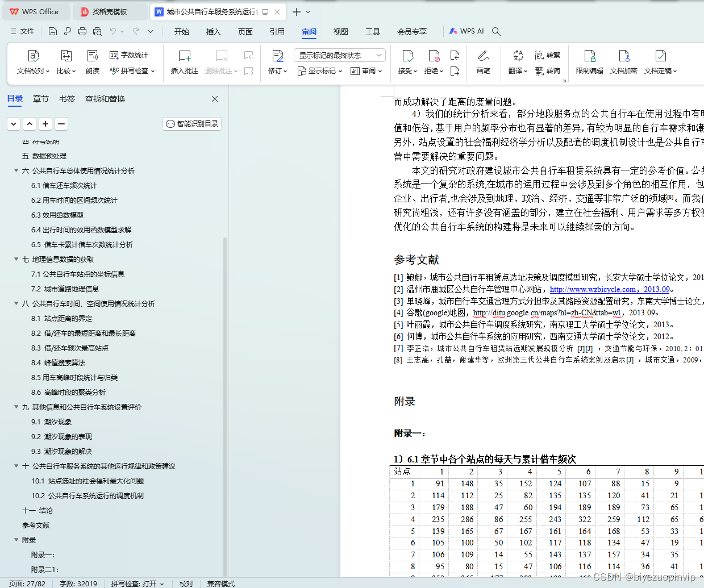Image resolution: width=704 pixels, height=588 pixels.
Task: Switch to the 章节 navigation tab
Action: click(41, 99)
